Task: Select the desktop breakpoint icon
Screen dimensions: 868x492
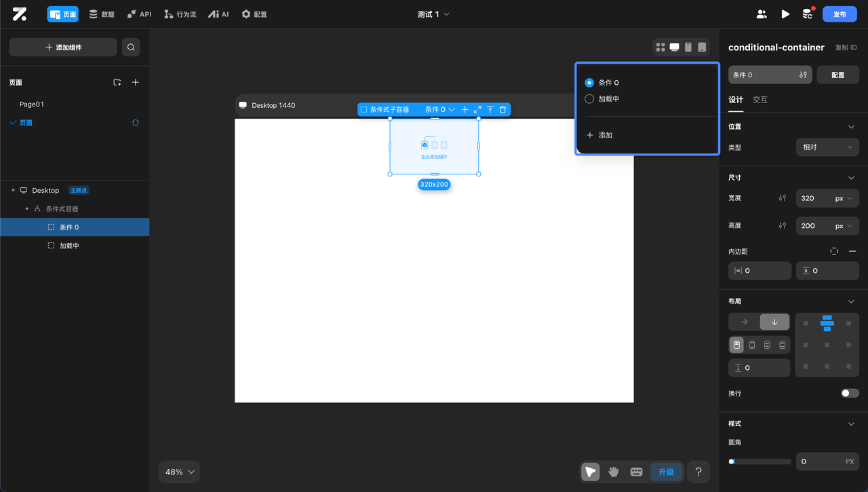Action: (x=675, y=47)
